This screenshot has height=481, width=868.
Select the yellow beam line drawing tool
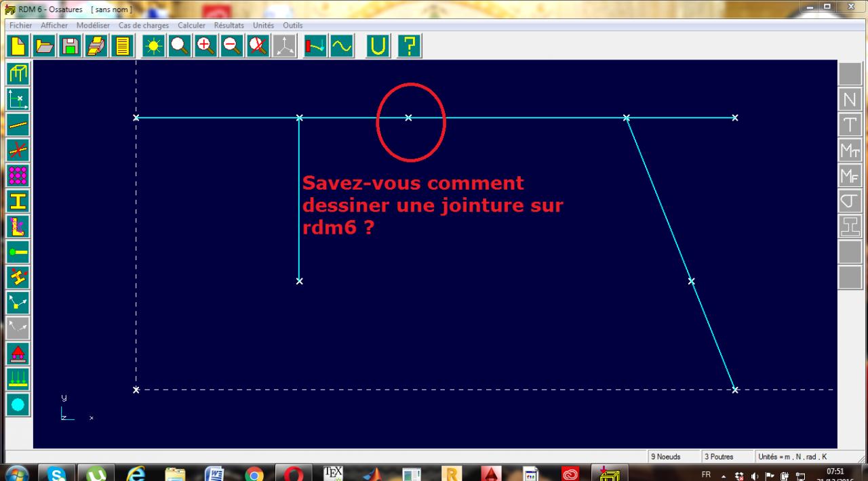[x=18, y=125]
